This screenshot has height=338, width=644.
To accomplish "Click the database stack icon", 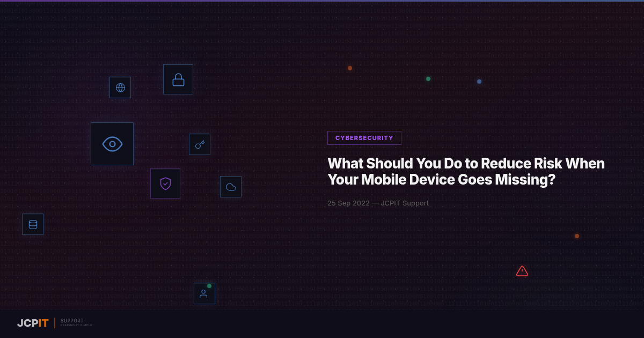I will [x=33, y=224].
